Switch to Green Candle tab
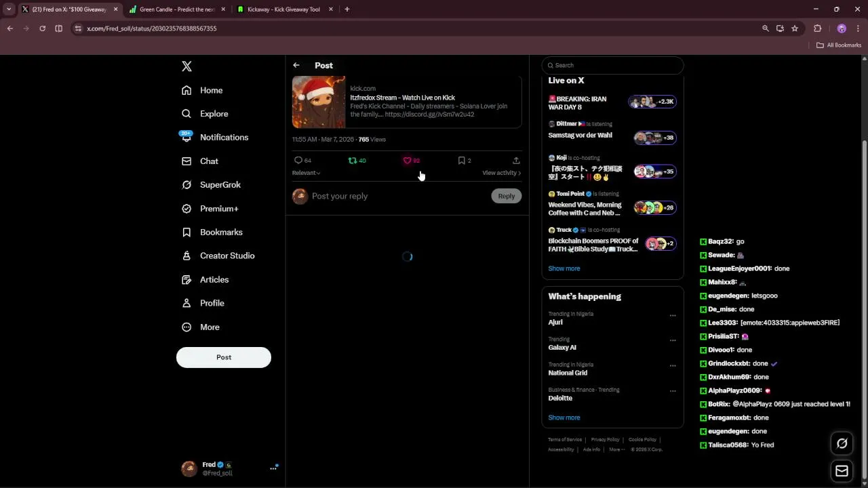Viewport: 868px width, 488px height. coord(177,9)
